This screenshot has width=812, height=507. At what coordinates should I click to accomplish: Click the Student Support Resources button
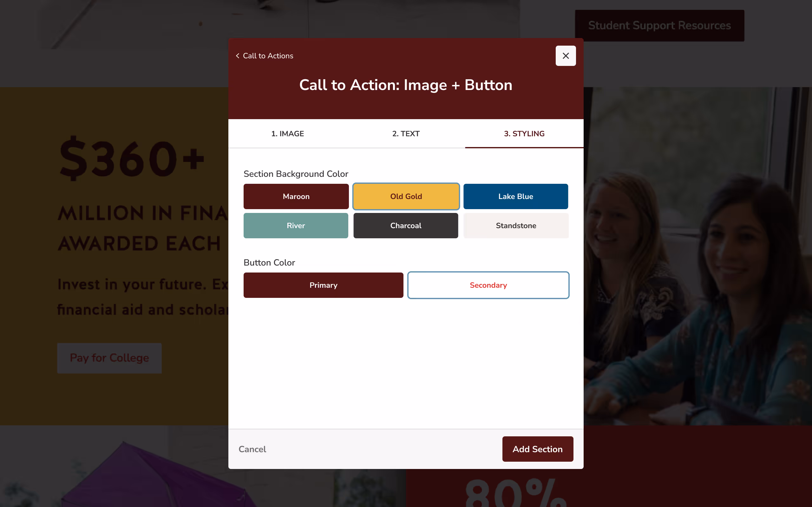coord(659,25)
